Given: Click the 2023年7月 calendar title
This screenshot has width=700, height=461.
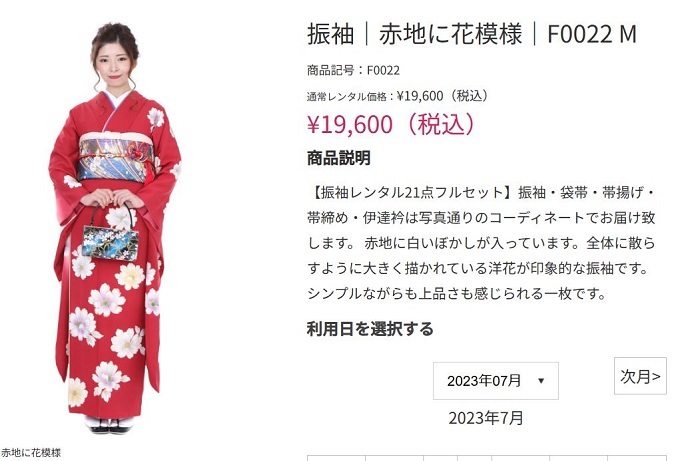Looking at the screenshot, I should [486, 418].
